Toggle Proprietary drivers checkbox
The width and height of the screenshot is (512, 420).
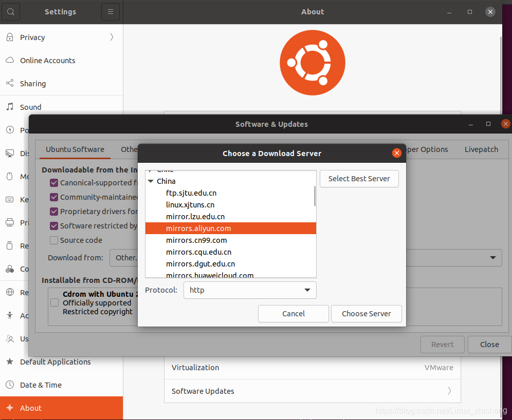[54, 212]
